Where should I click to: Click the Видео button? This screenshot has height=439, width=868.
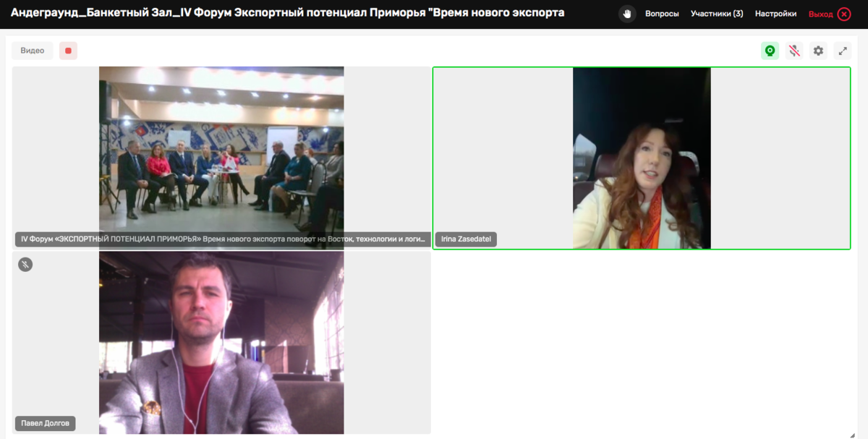[33, 51]
